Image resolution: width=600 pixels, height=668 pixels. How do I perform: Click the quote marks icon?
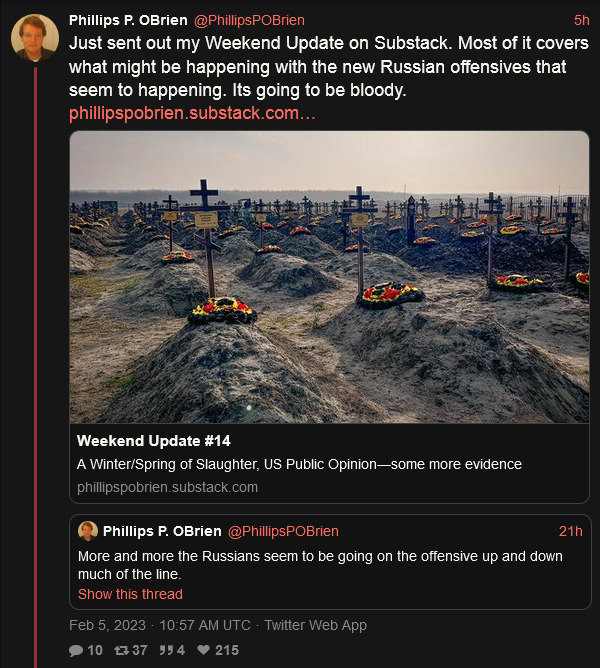point(166,650)
